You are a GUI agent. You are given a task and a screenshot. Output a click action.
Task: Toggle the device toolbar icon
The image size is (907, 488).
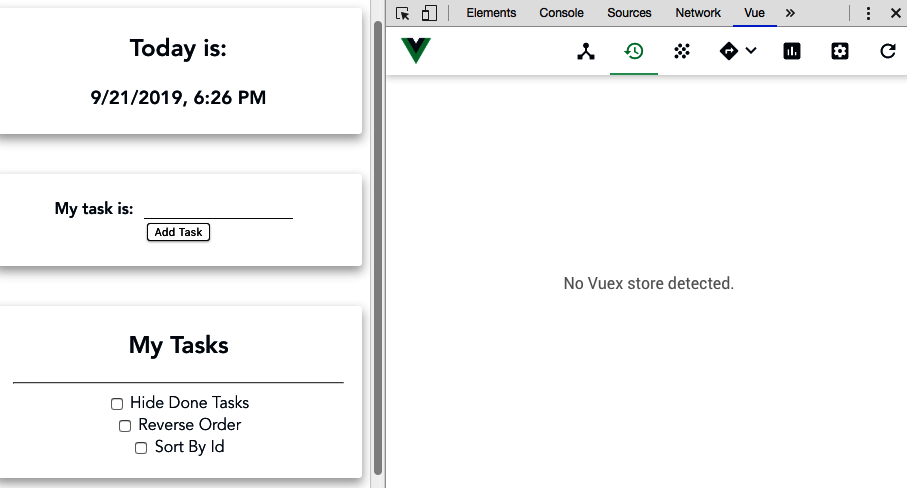(429, 13)
